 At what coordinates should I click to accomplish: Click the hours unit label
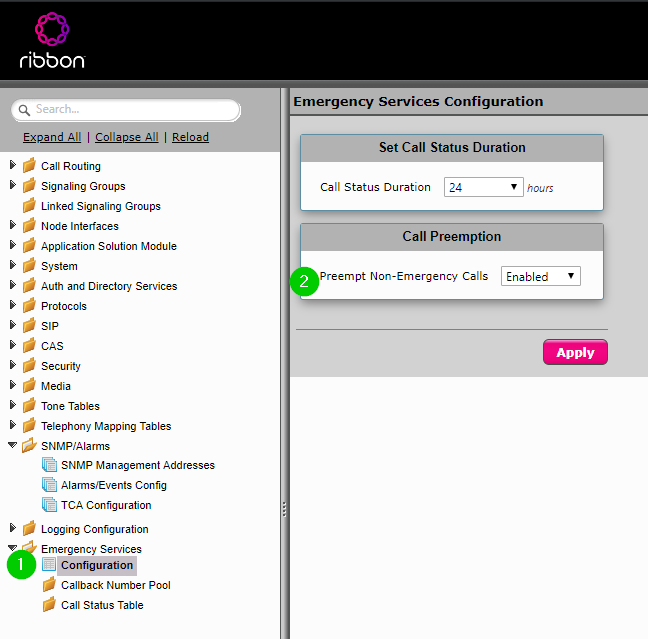[540, 188]
